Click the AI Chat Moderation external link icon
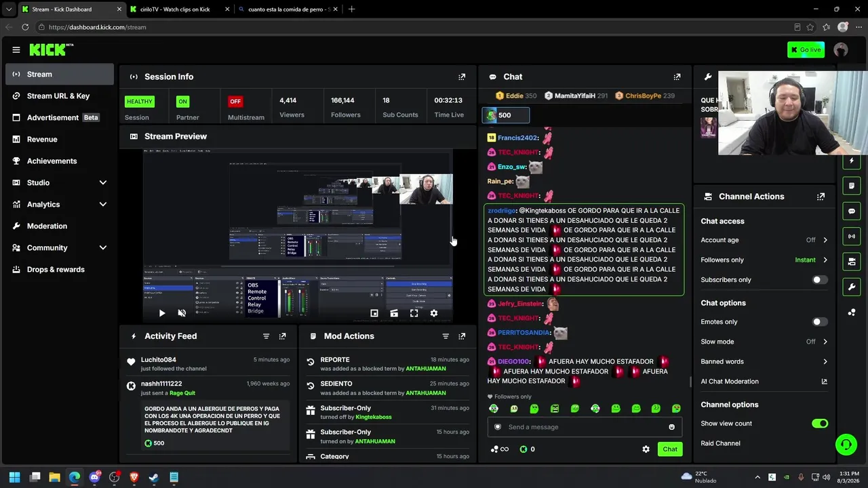The height and width of the screenshot is (488, 868). coord(825,382)
